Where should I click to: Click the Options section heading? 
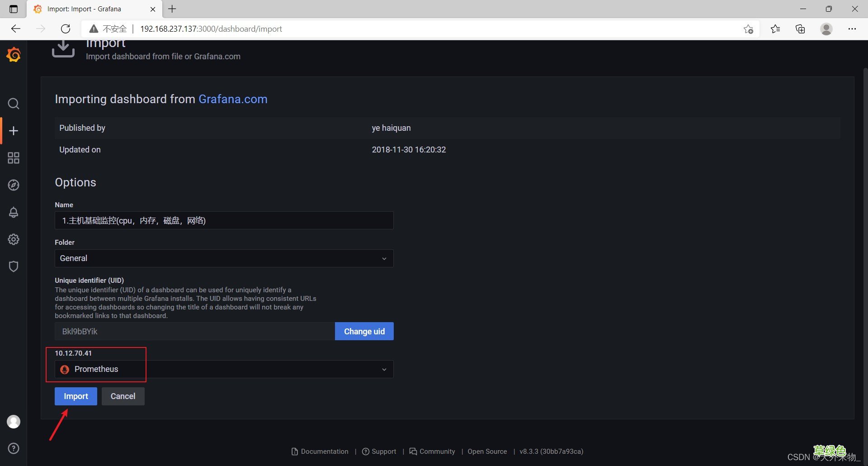click(75, 182)
